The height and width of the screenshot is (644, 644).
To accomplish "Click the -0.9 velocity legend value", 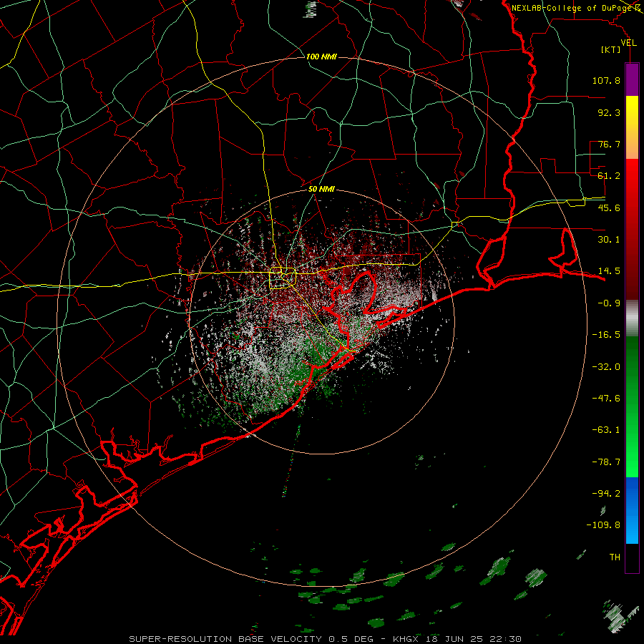I will click(x=609, y=303).
